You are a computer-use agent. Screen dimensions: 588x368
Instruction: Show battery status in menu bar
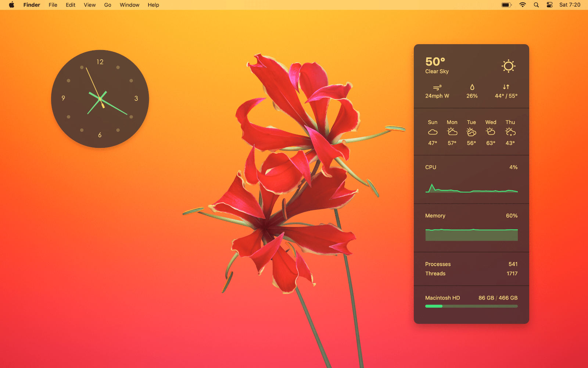(506, 5)
